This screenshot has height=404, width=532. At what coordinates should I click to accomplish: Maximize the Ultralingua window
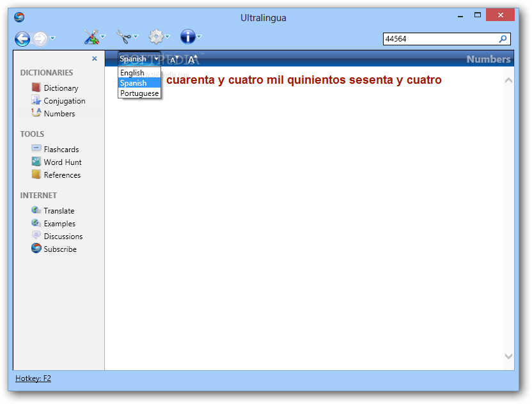click(478, 15)
